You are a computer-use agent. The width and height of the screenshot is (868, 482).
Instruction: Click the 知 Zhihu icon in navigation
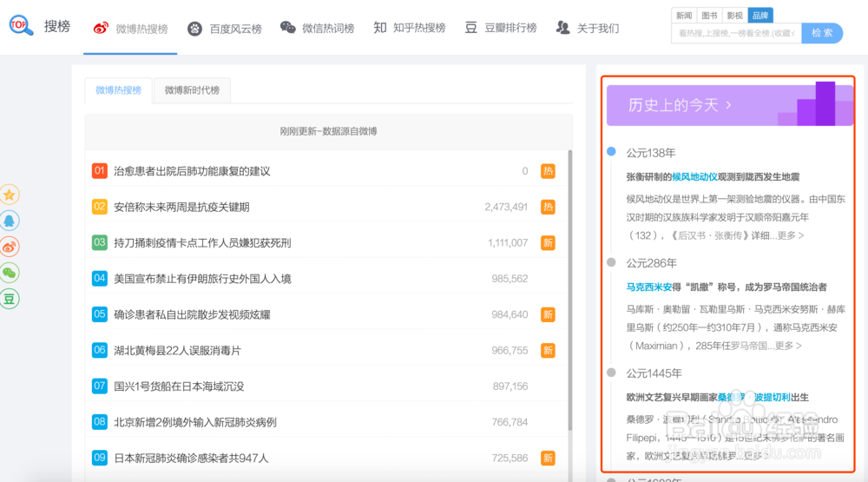click(380, 28)
